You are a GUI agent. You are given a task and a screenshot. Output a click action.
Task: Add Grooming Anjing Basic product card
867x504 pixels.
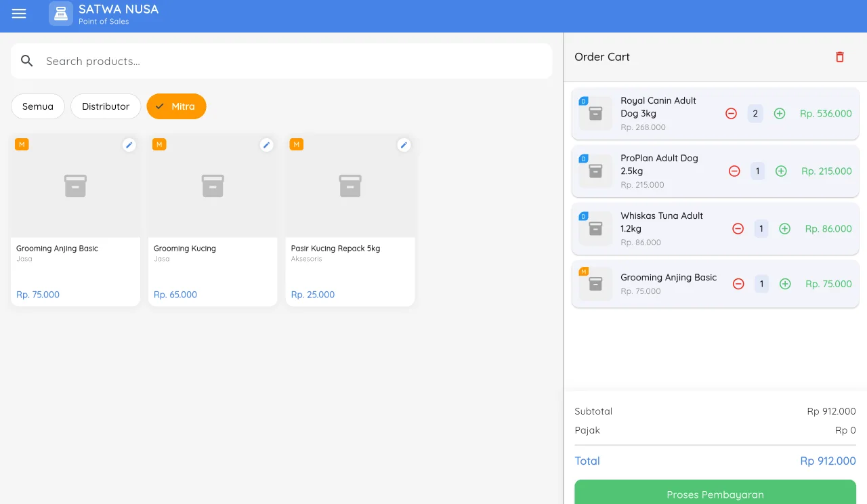pos(75,219)
